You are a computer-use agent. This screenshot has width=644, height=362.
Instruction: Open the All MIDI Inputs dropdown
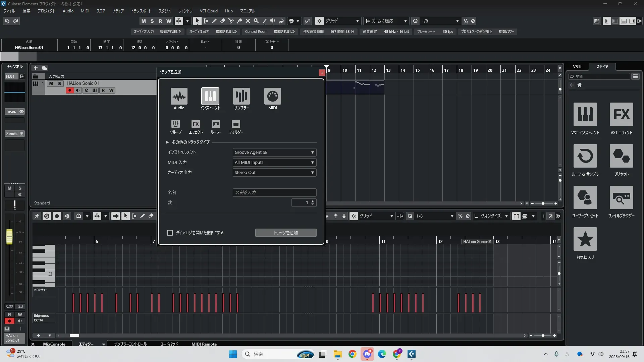click(x=274, y=163)
